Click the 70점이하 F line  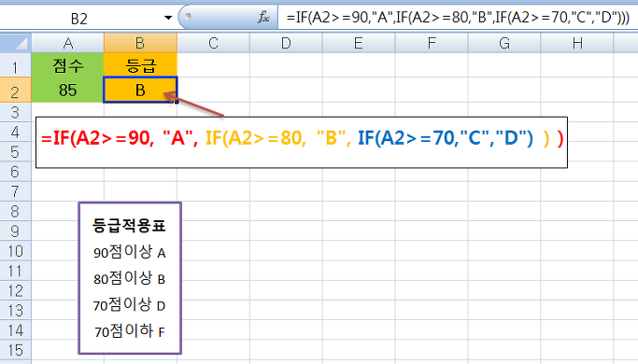point(130,331)
